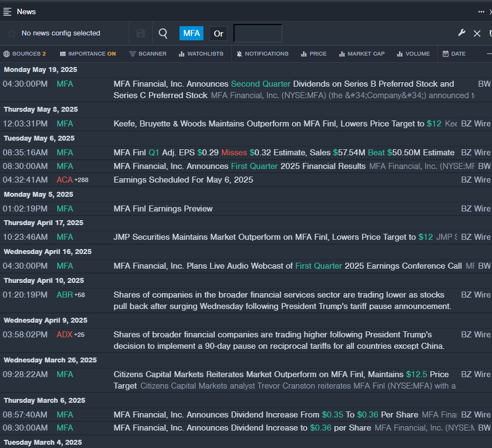Open the three-dots menu in News header
492x448 pixels.
point(481,11)
